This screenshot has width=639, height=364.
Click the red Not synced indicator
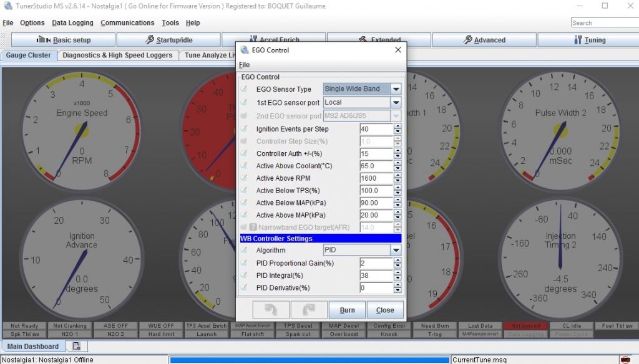tap(525, 326)
